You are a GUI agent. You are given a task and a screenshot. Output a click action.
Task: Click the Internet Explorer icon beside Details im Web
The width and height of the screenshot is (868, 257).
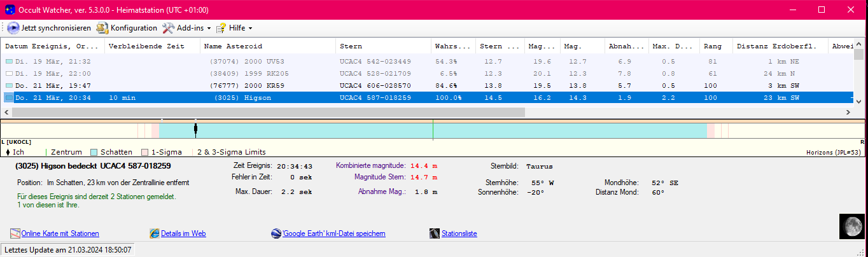point(154,233)
